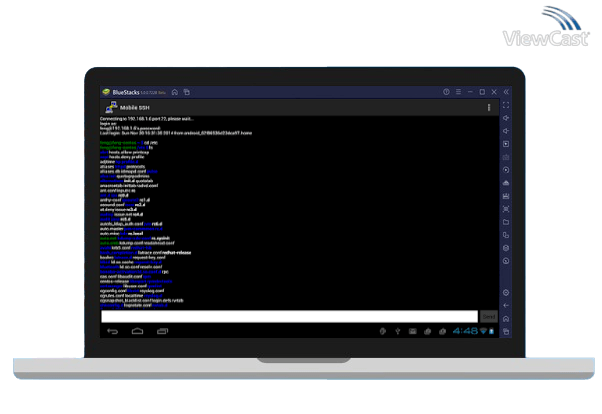The height and width of the screenshot is (414, 602).
Task: Click the BlueStacks logo in title bar
Action: (x=106, y=92)
